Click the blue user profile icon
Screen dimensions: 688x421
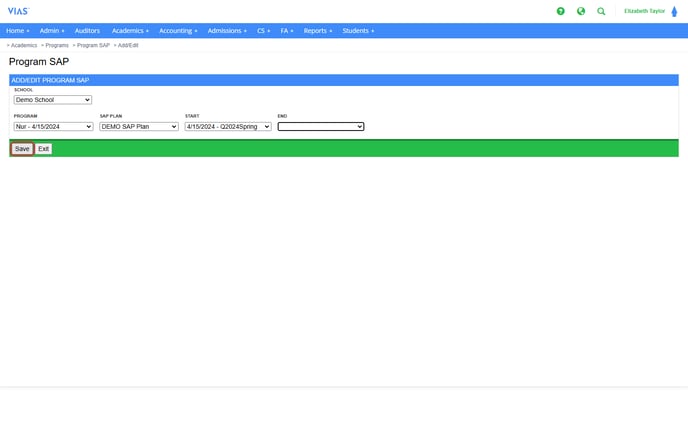[x=674, y=11]
